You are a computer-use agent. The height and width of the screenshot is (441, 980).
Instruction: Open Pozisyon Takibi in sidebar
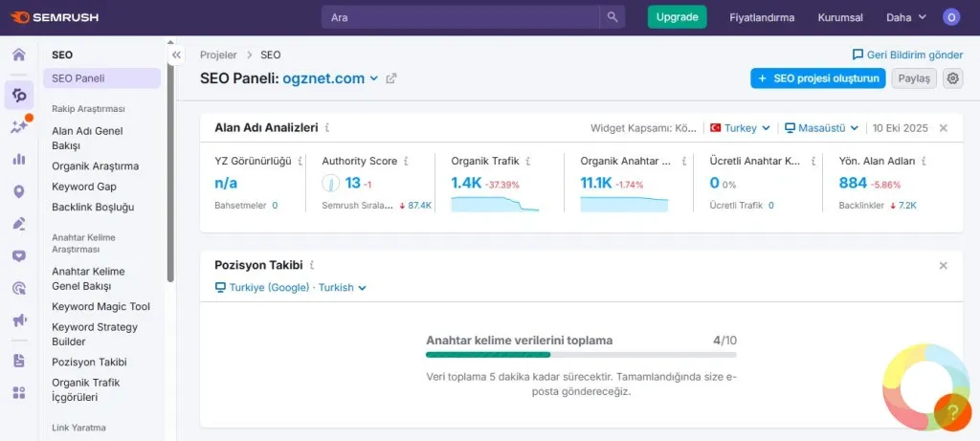[x=89, y=363]
